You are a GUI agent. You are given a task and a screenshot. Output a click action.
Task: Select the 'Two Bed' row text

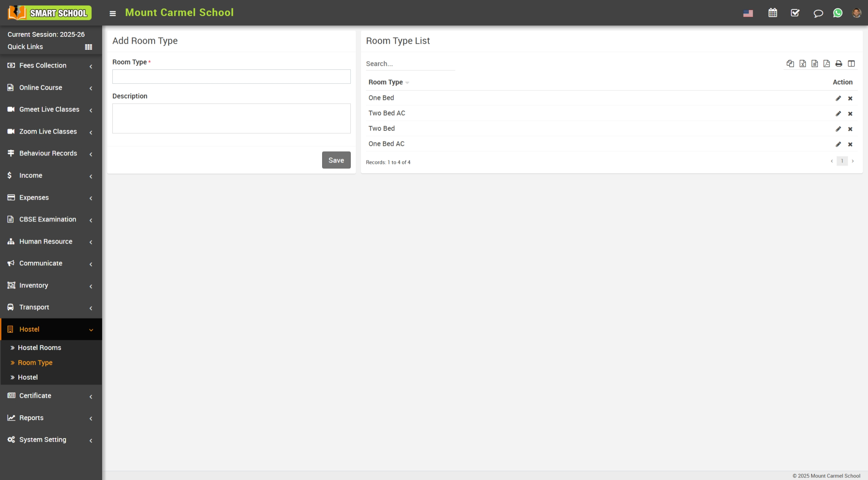click(x=381, y=129)
